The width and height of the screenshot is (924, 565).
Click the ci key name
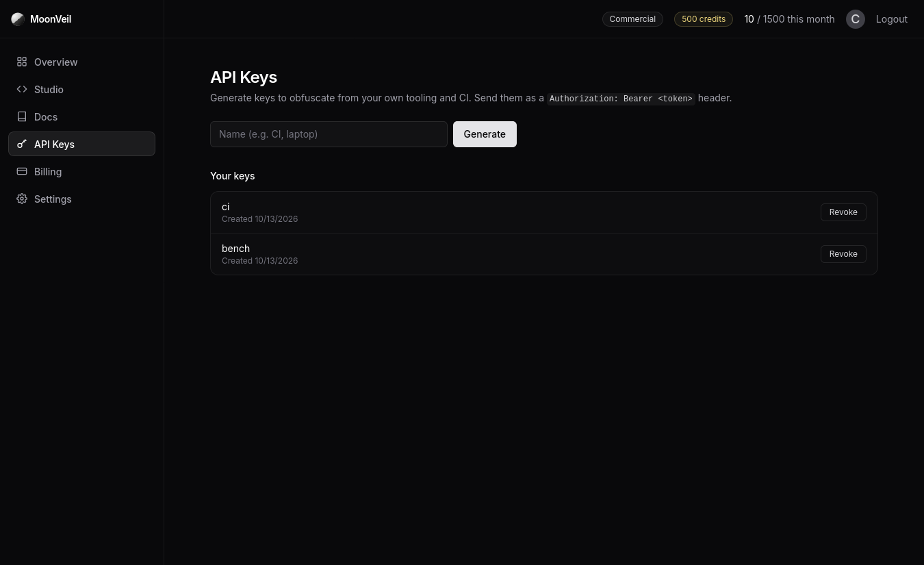click(226, 207)
